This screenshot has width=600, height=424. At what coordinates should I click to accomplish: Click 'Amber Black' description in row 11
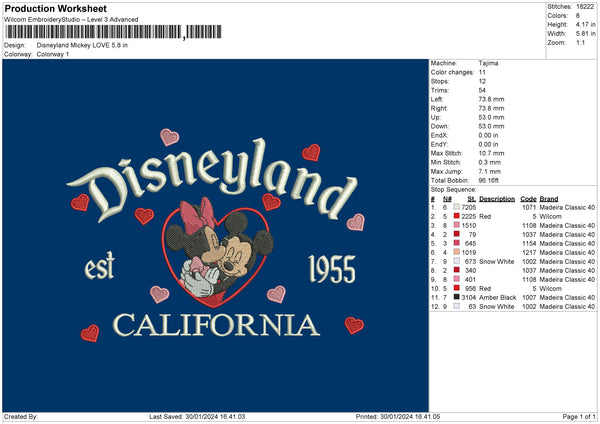tap(497, 297)
